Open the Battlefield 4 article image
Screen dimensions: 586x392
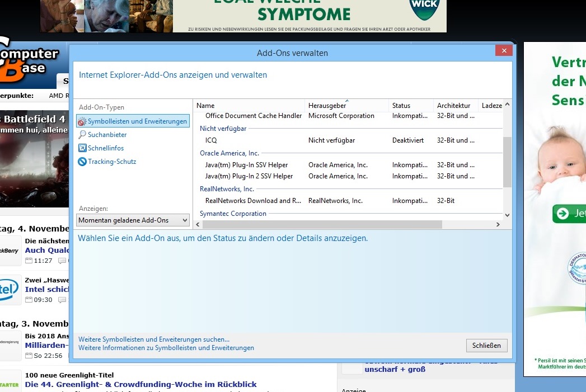coord(34,159)
